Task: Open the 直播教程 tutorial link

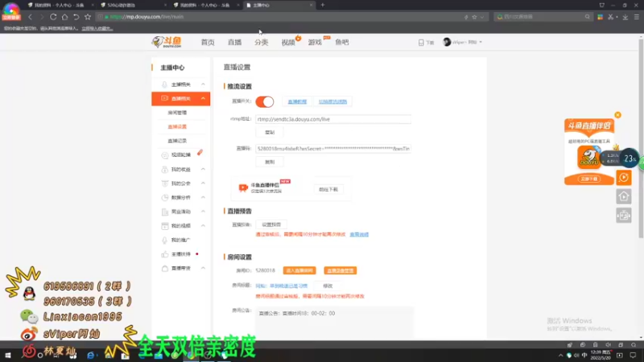Action: click(297, 101)
